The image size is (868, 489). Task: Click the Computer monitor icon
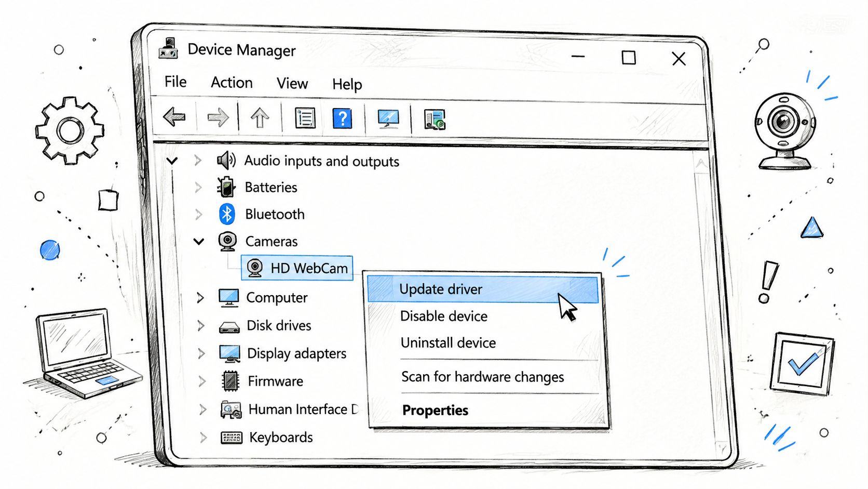coord(228,298)
